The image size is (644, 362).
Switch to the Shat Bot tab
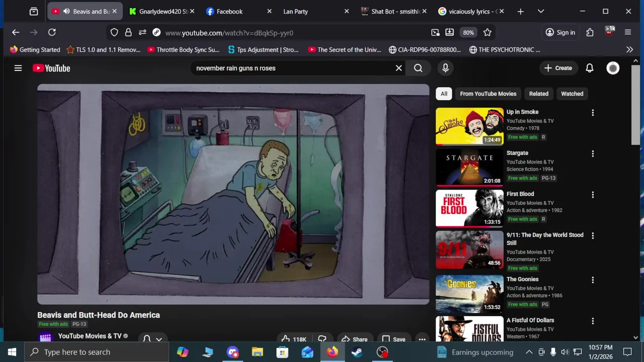[393, 11]
